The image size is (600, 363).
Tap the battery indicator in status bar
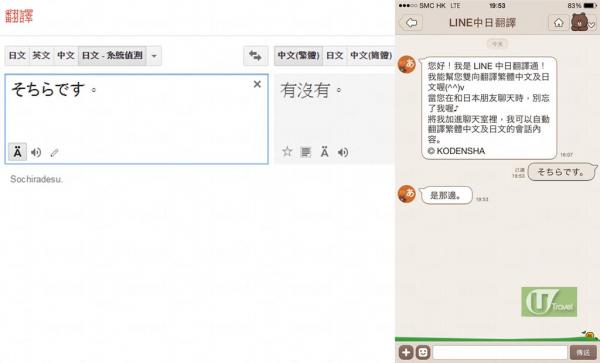coord(590,5)
